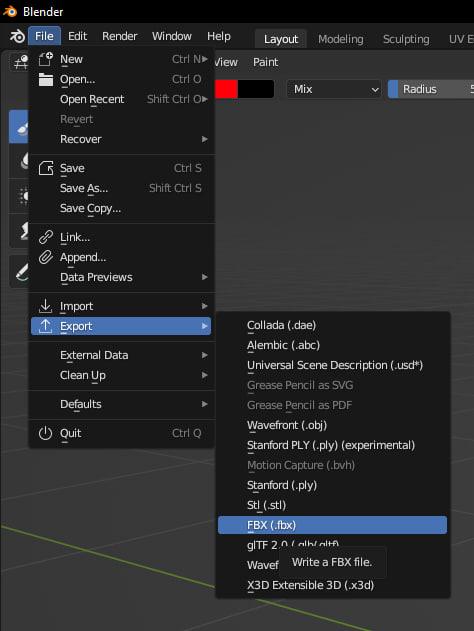This screenshot has width=474, height=631.
Task: Expand the Open Recent submenu
Action: click(x=121, y=99)
